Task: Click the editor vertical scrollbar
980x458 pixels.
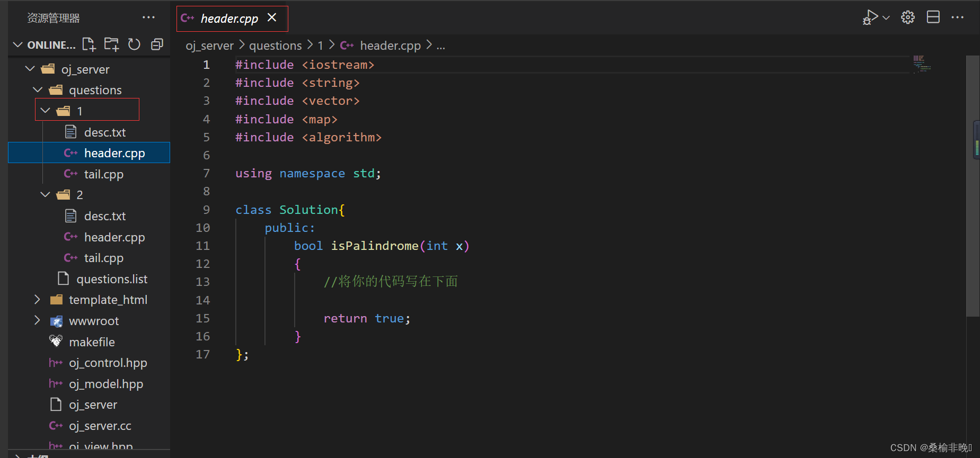Action: [973, 185]
